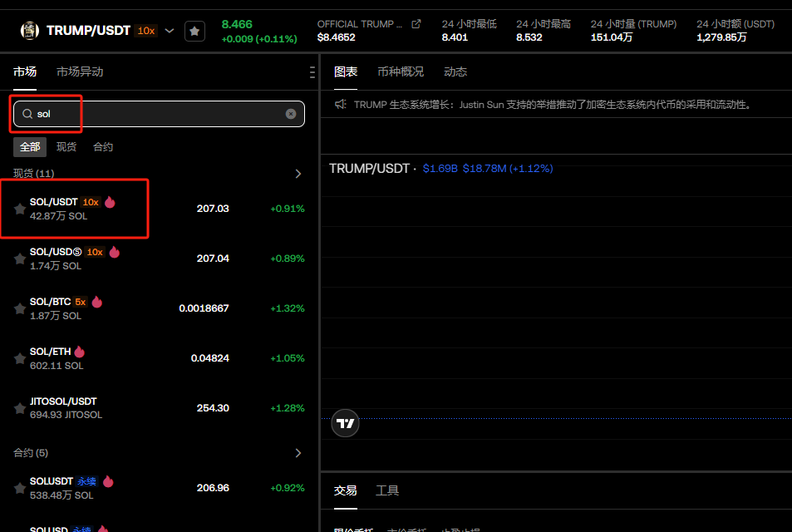Open the 动态 tab
Image resolution: width=792 pixels, height=532 pixels.
(x=455, y=71)
